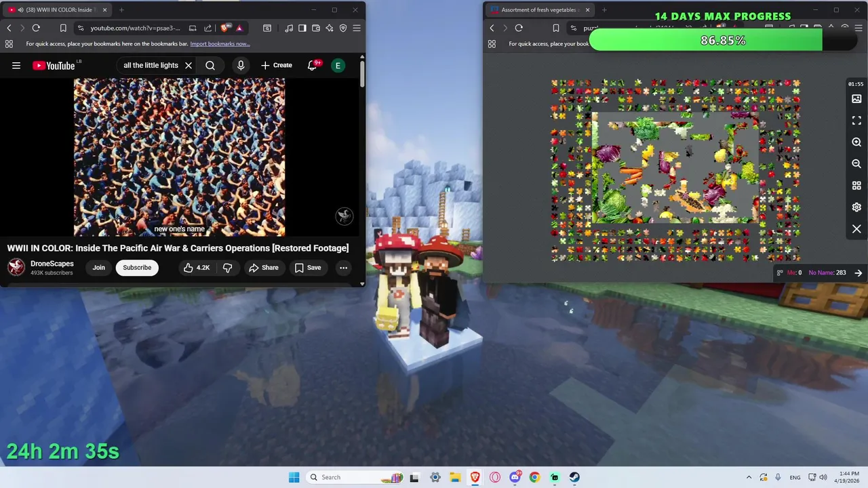Go back in the YouTube browser window
This screenshot has width=868, height=488.
pyautogui.click(x=9, y=28)
